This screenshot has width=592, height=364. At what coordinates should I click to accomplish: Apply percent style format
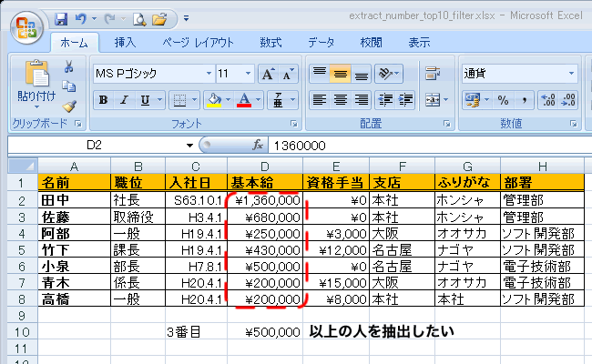click(503, 100)
